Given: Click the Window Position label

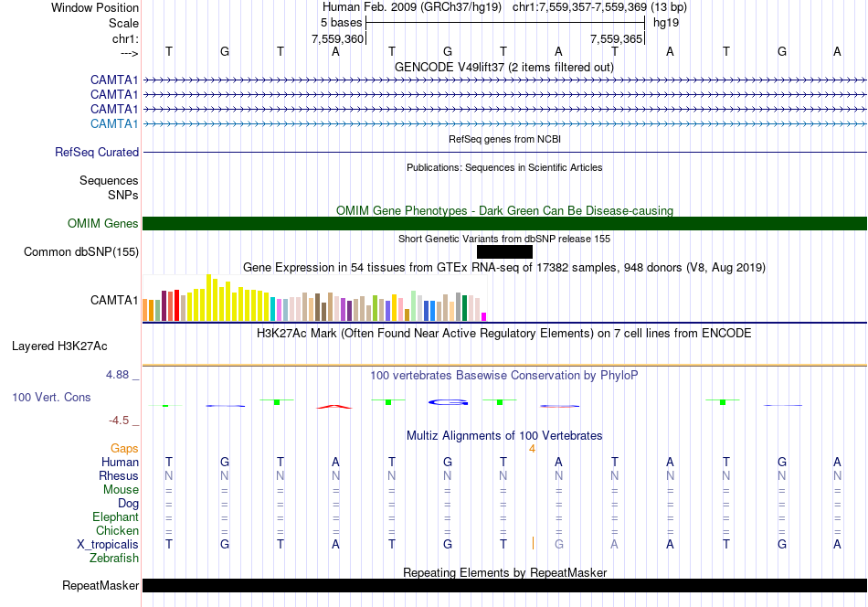Looking at the screenshot, I should (95, 7).
